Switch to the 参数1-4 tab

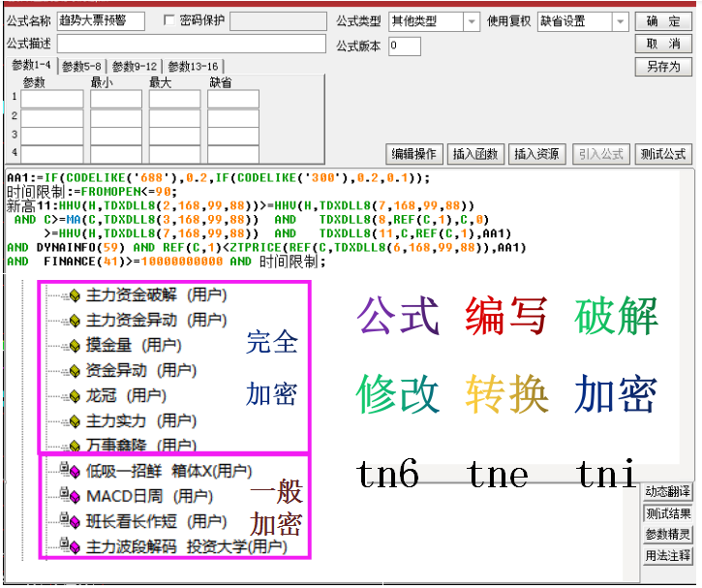coord(31,65)
